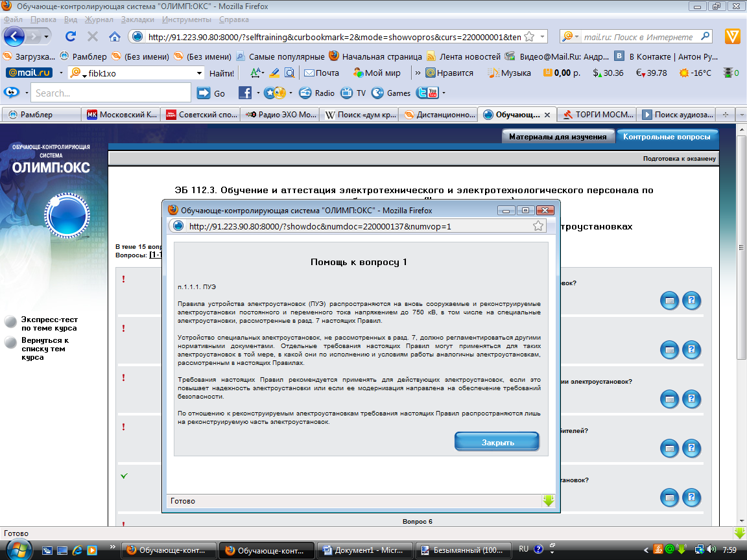
Task: Expand the toolbar overflow chevron before Нравится
Action: pos(418,73)
